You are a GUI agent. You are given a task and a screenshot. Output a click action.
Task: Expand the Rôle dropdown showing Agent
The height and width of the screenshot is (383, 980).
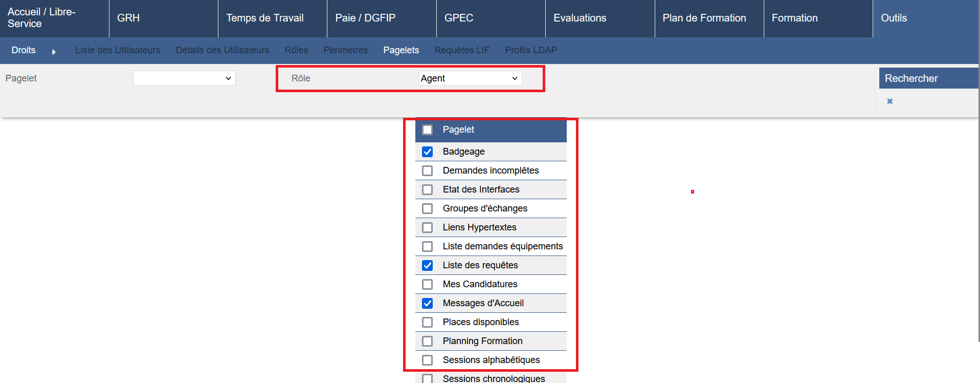tap(470, 78)
